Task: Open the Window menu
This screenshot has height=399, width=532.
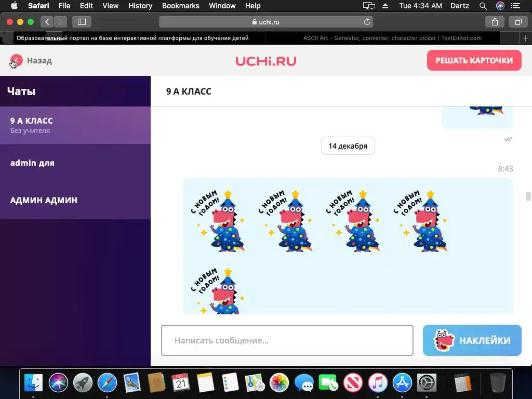Action: click(x=222, y=6)
